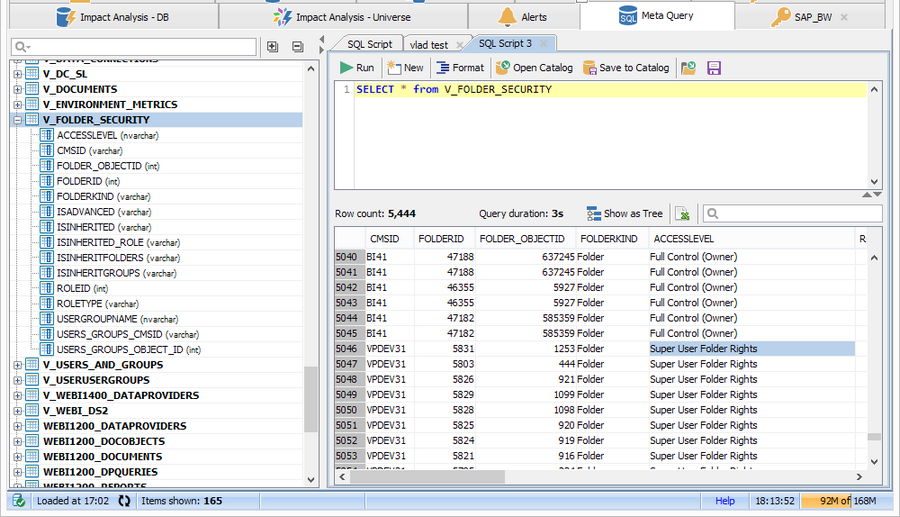The height and width of the screenshot is (517, 900).
Task: Close the SAP_BW tab
Action: [844, 17]
